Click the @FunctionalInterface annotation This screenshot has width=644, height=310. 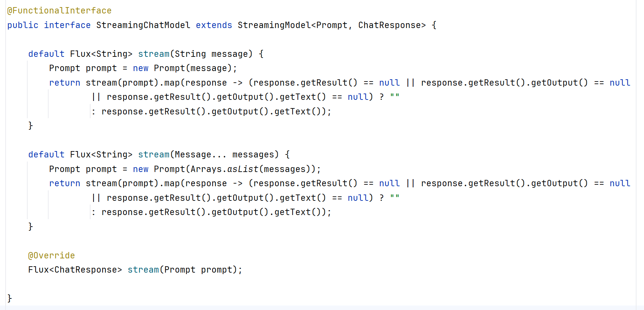tap(59, 10)
